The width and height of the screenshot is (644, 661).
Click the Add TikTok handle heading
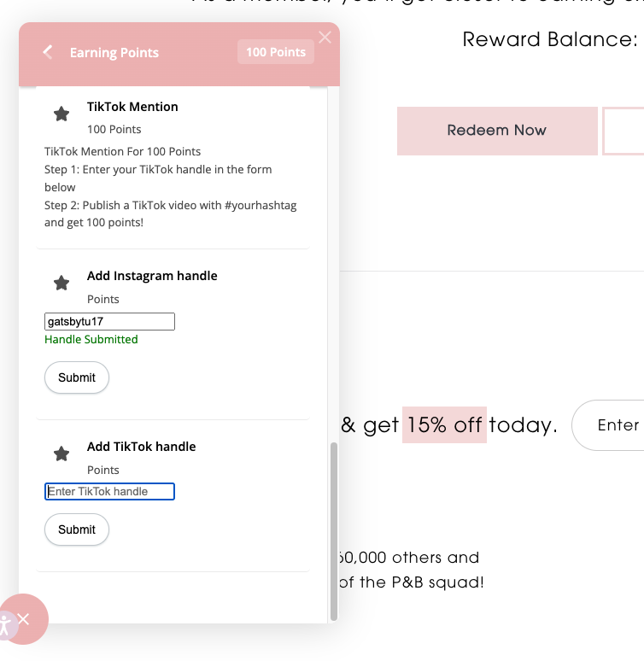click(141, 447)
